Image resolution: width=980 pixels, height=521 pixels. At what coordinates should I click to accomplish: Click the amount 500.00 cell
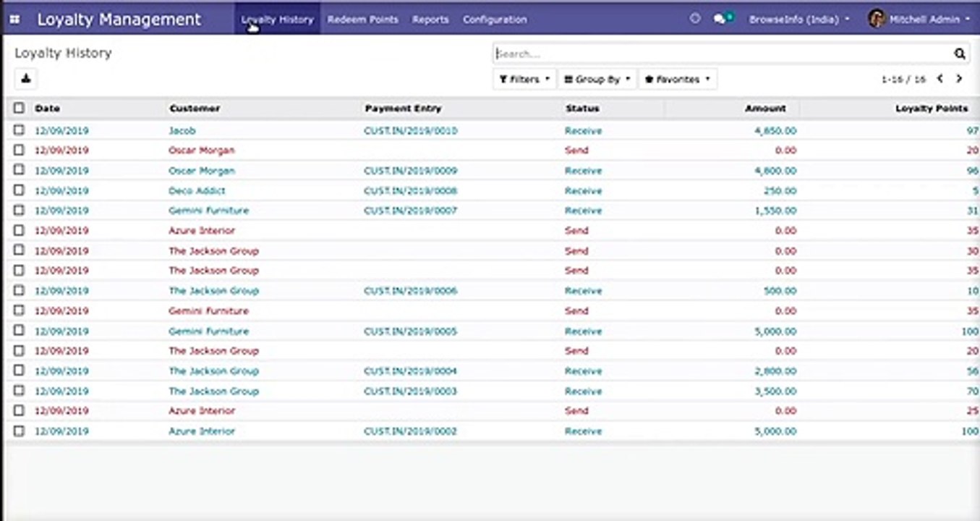tap(780, 291)
